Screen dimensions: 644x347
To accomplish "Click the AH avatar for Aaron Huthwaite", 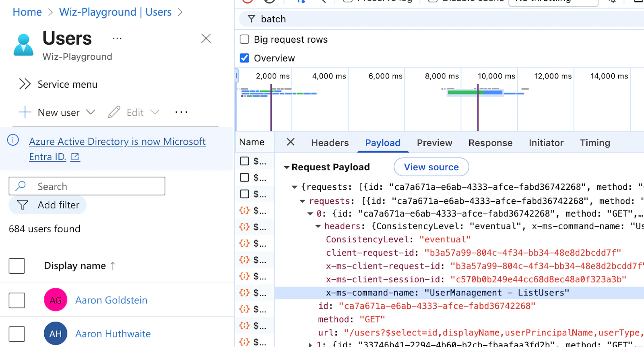I will [x=56, y=334].
